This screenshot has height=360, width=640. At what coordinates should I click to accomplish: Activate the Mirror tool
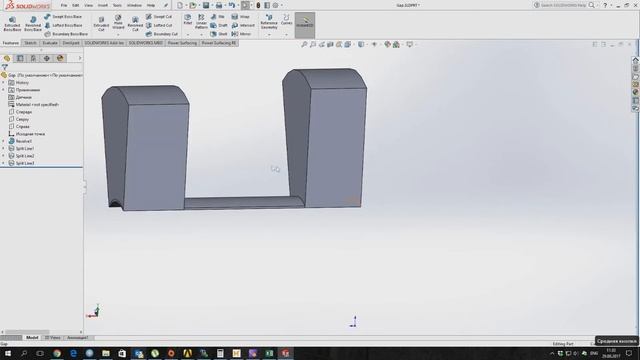pyautogui.click(x=241, y=34)
